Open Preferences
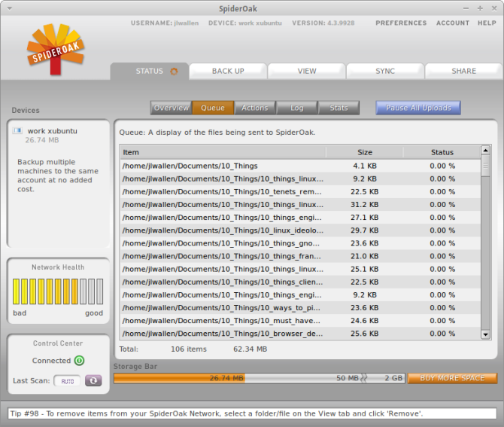This screenshot has height=427, width=504. (x=401, y=23)
